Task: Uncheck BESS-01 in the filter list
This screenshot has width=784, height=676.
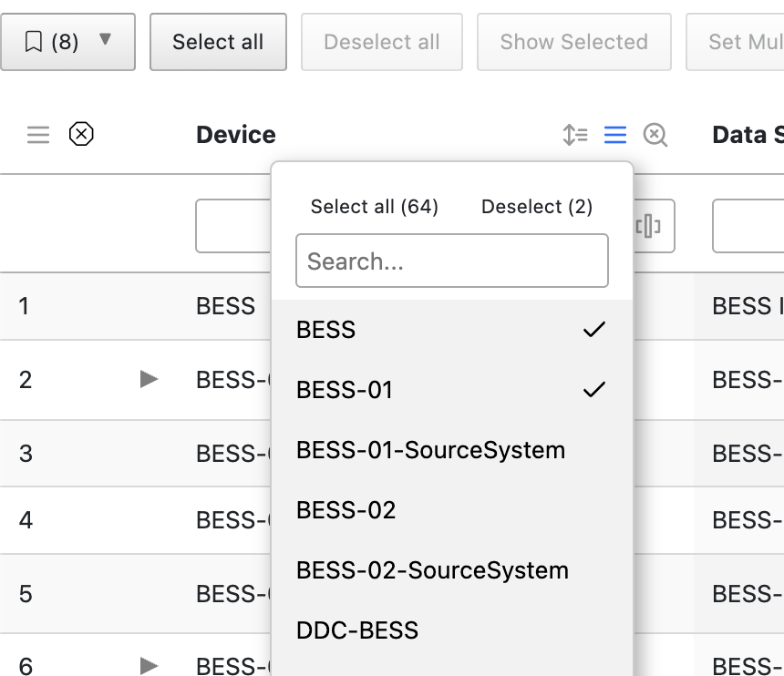Action: (x=451, y=390)
